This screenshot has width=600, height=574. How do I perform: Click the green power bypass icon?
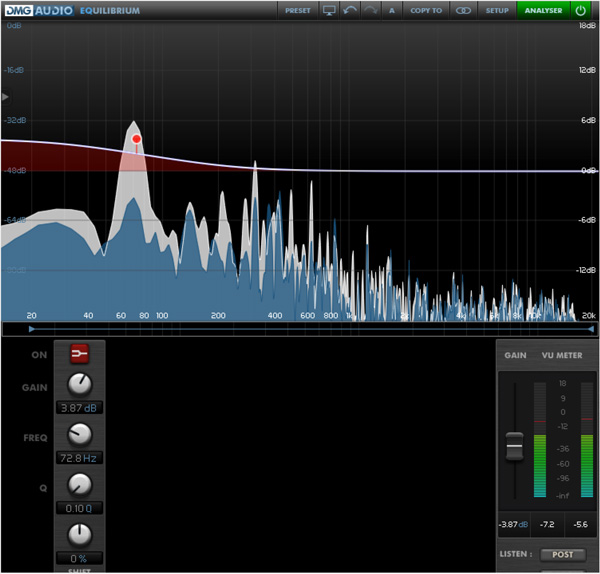(581, 10)
